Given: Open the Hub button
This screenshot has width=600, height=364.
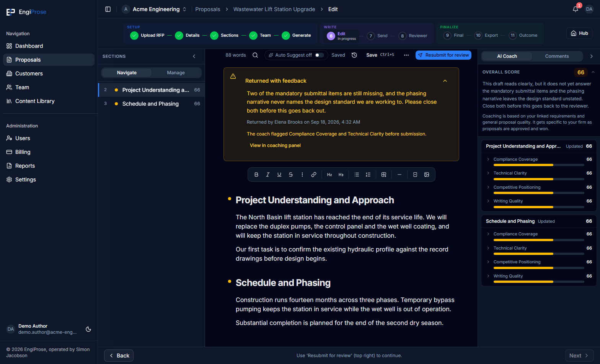Looking at the screenshot, I should point(579,33).
